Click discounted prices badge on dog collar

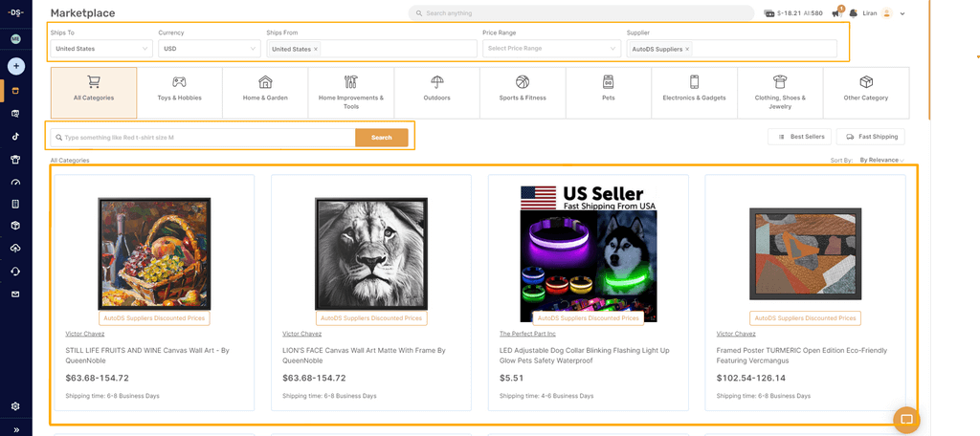pos(589,318)
